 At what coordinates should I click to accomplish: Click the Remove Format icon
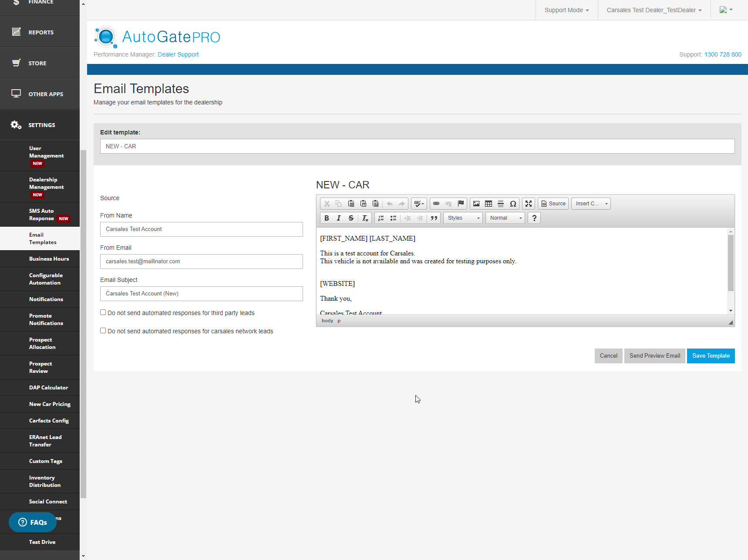point(365,218)
